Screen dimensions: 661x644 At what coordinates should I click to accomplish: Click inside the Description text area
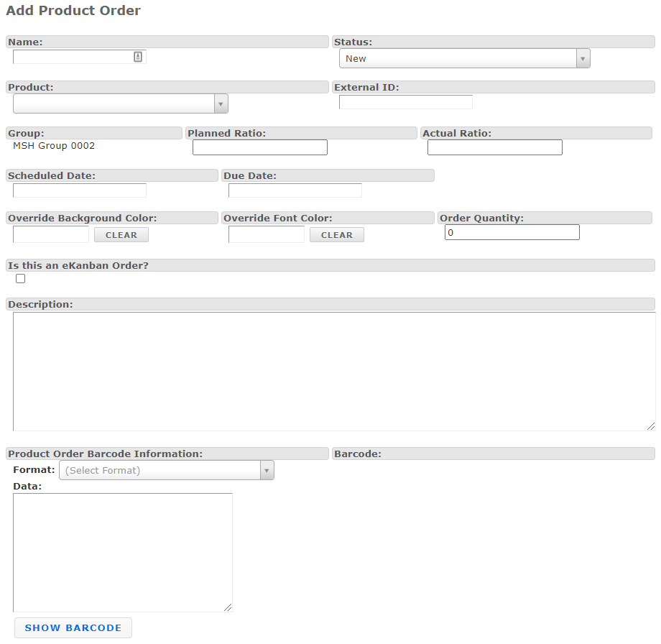[x=334, y=372]
